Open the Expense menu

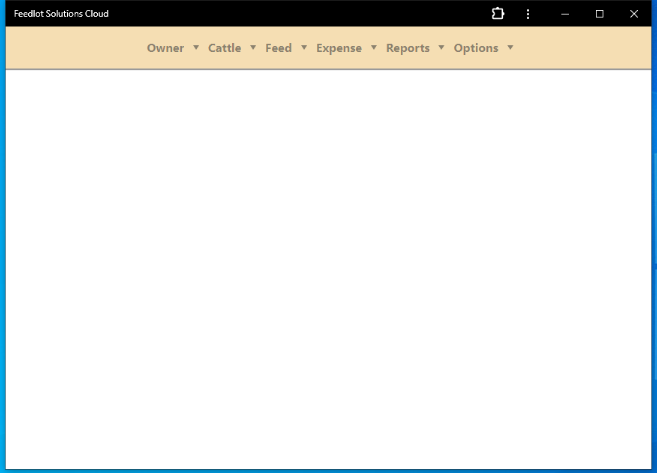pos(339,48)
